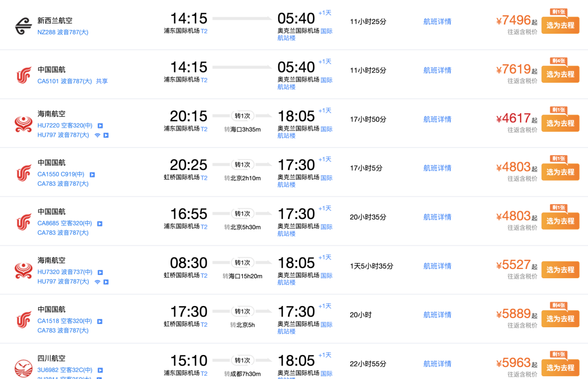Click the video icon beside CA1550 C919
The width and height of the screenshot is (588, 379).
pos(92,174)
